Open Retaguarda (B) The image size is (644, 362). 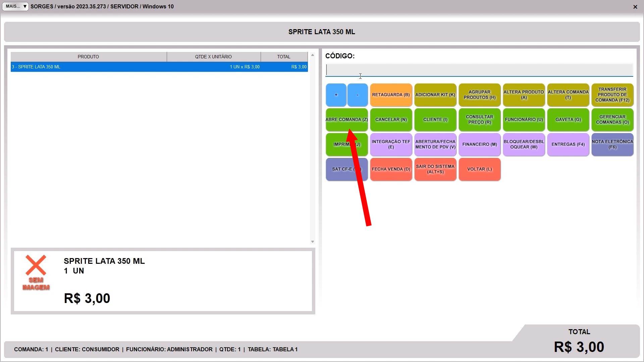coord(391,95)
